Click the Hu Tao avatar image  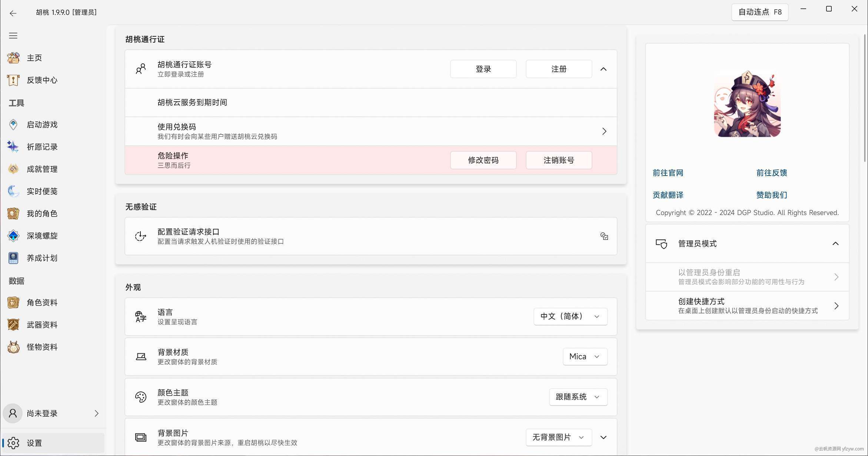[x=747, y=103]
